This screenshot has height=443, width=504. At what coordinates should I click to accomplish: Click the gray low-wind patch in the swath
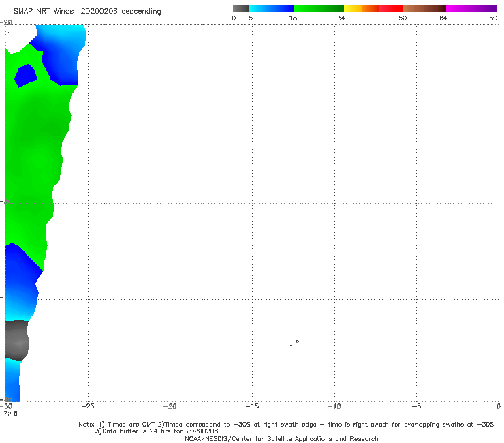17,340
